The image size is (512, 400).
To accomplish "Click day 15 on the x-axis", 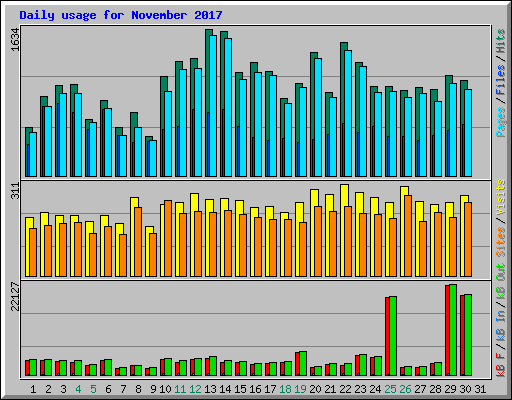I will click(x=240, y=389).
